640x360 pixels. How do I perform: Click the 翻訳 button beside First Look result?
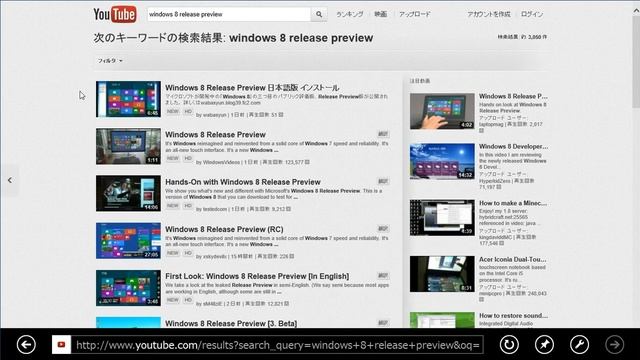(383, 276)
